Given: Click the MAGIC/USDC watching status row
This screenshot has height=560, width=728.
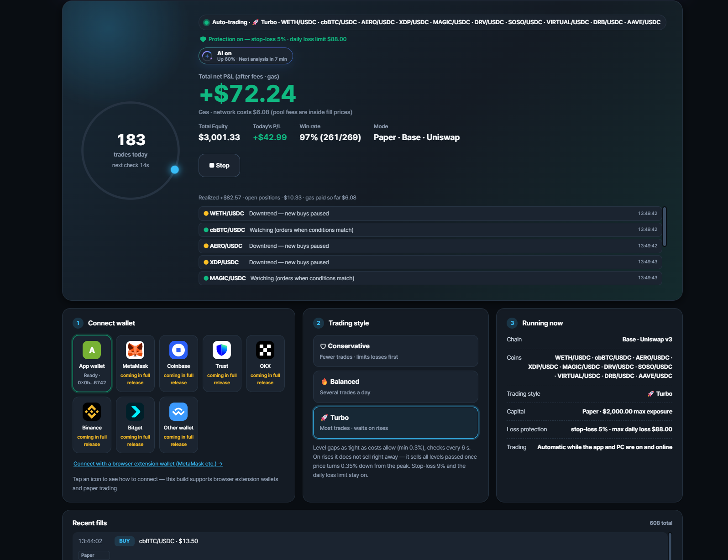Looking at the screenshot, I should pyautogui.click(x=430, y=278).
